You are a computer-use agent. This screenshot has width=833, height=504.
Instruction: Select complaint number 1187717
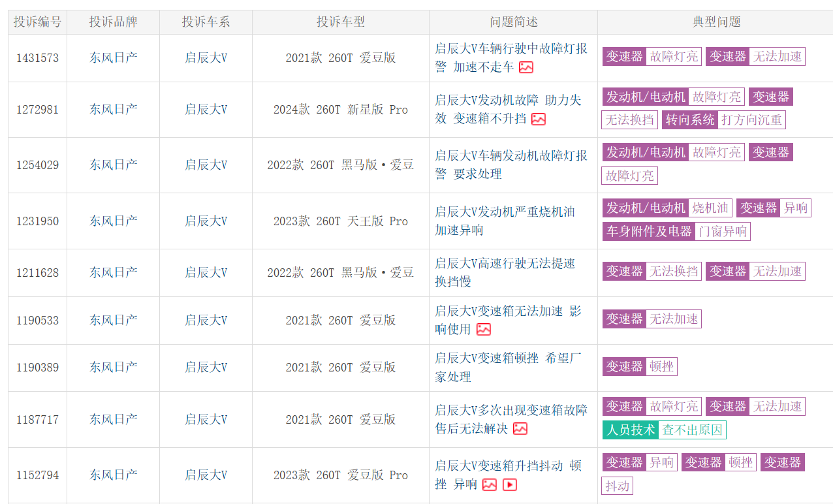pos(37,420)
